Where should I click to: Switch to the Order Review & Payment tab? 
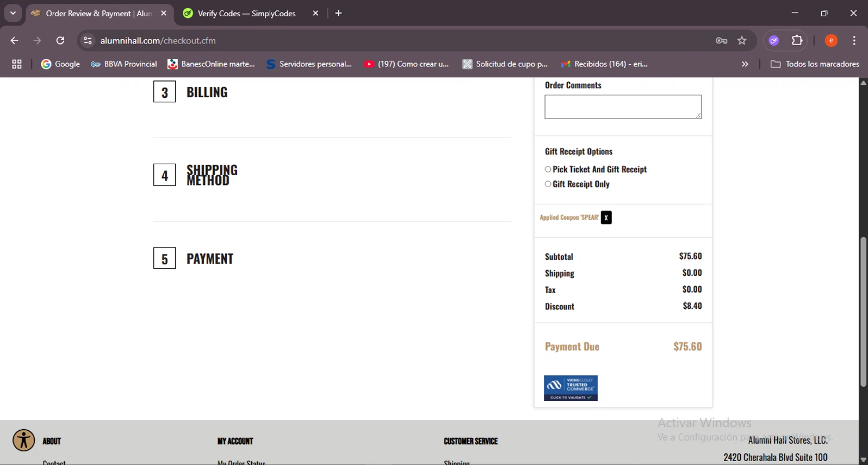[99, 13]
